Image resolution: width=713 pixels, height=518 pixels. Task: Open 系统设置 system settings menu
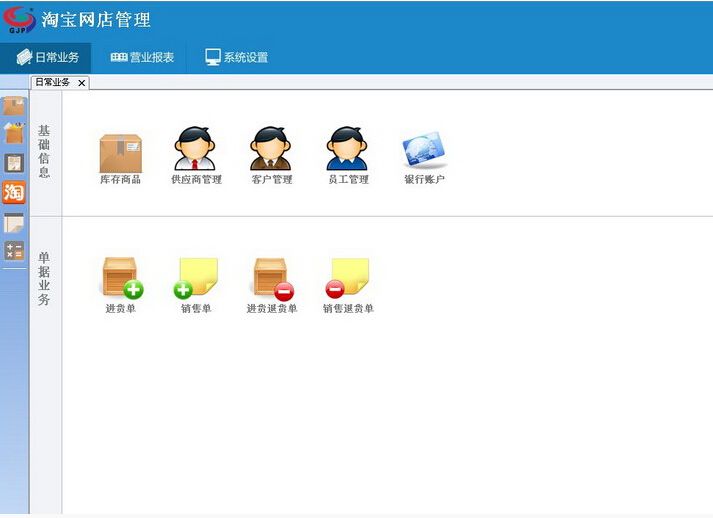point(236,57)
